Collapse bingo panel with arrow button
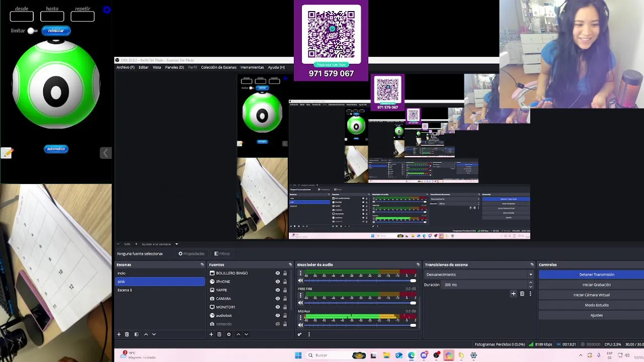Screen dimensions: 644x362 click(x=105, y=153)
